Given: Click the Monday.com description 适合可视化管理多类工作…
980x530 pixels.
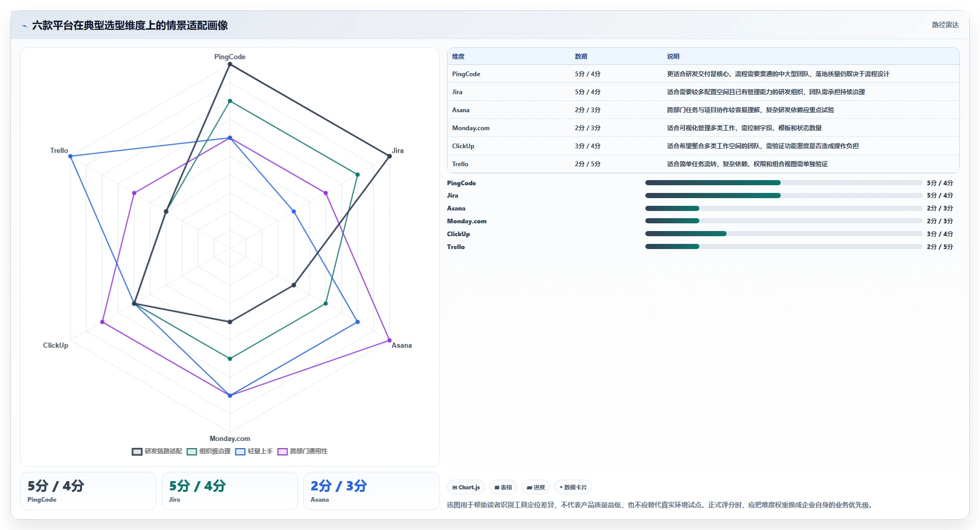Looking at the screenshot, I should [744, 128].
